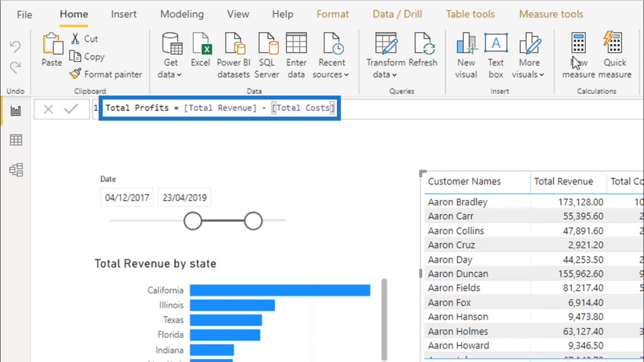Select the Aaron Carr row
This screenshot has width=644, height=362.
[534, 216]
